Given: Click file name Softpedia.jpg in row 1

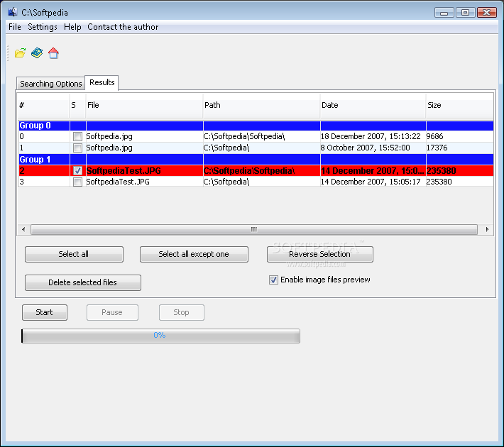Looking at the screenshot, I should click(109, 148).
